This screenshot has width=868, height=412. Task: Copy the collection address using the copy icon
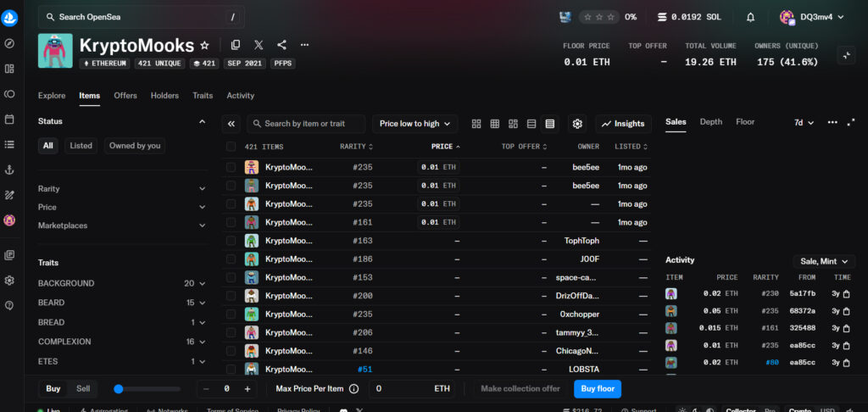(236, 45)
